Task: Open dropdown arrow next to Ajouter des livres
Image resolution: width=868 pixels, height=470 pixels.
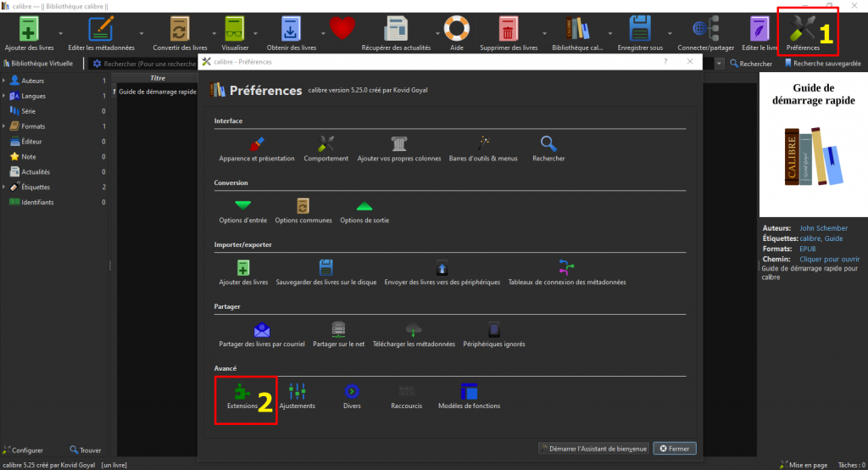Action: coord(61,33)
